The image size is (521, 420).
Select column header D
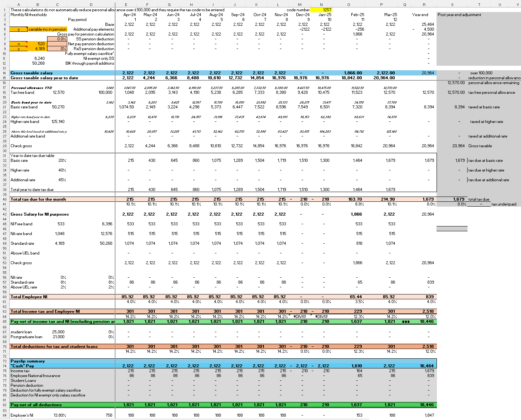pyautogui.click(x=91, y=4)
